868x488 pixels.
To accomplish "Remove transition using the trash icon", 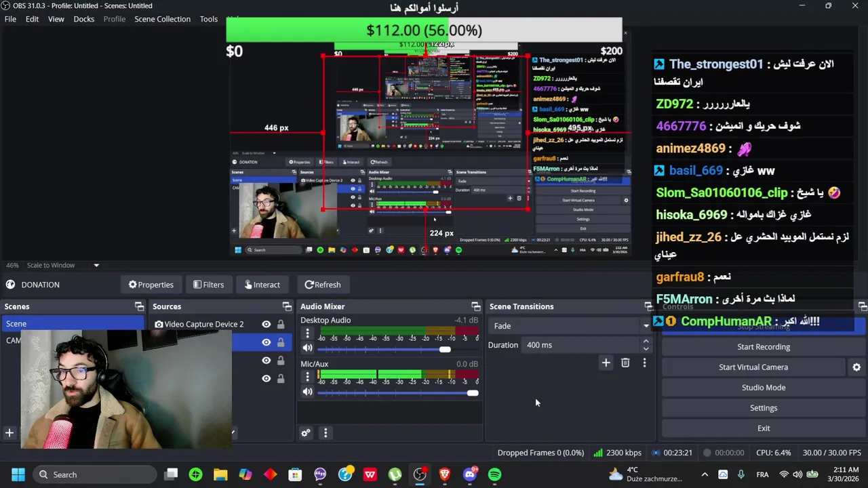I will point(625,363).
